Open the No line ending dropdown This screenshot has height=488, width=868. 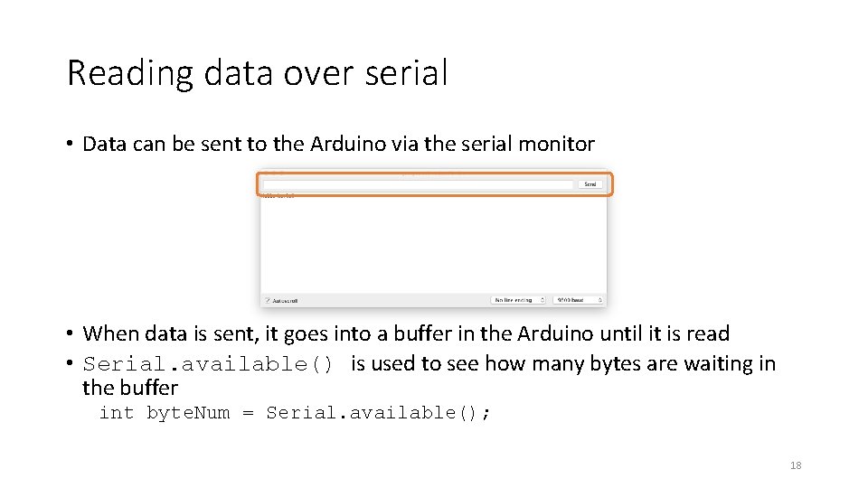coord(517,300)
